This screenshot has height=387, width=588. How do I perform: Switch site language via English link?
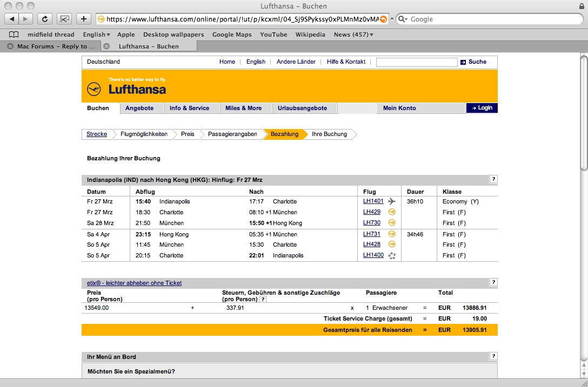(x=256, y=62)
